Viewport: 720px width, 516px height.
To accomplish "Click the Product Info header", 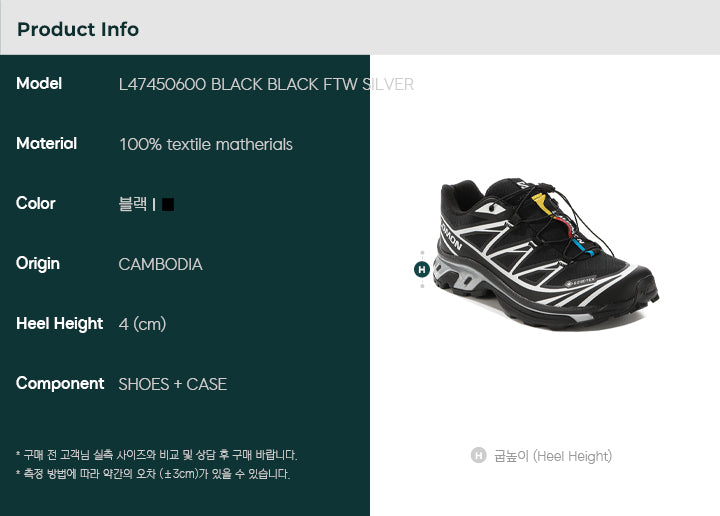I will [78, 29].
